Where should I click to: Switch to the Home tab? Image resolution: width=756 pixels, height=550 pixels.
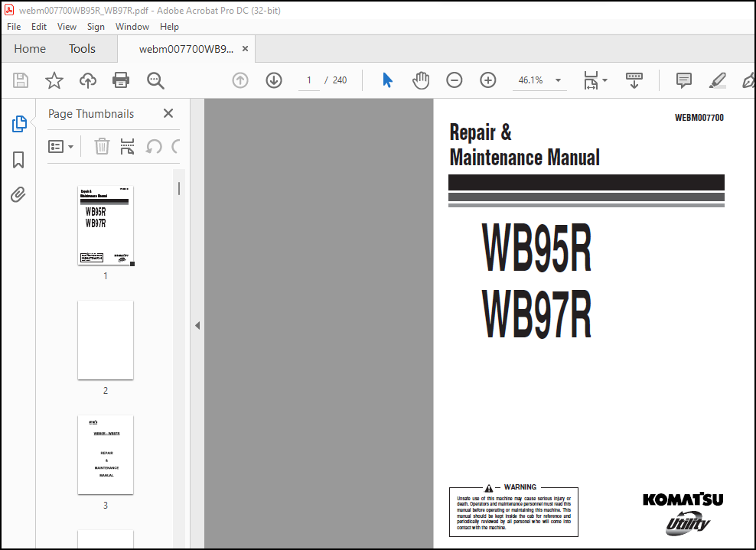[x=30, y=49]
